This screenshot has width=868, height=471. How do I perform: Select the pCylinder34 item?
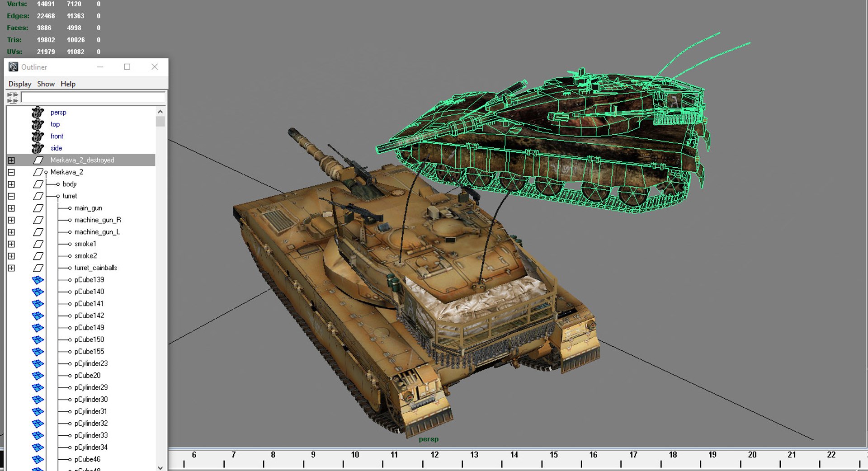(x=91, y=447)
